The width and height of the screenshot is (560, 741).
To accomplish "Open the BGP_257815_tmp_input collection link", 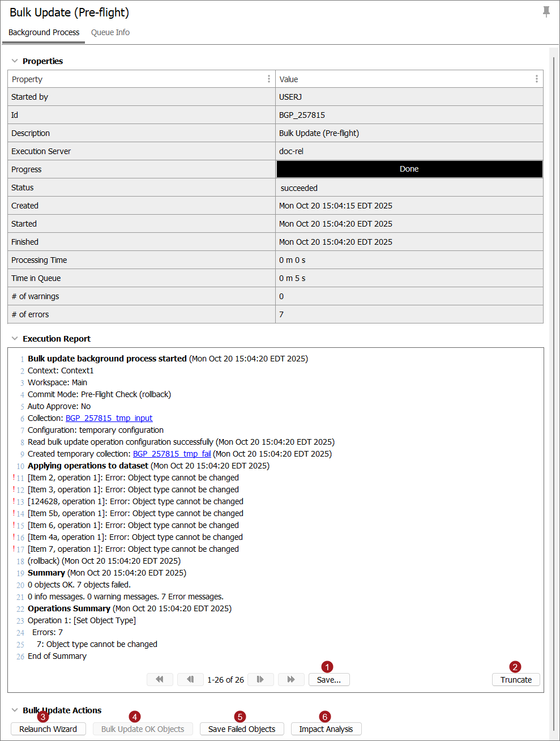I will 109,418.
